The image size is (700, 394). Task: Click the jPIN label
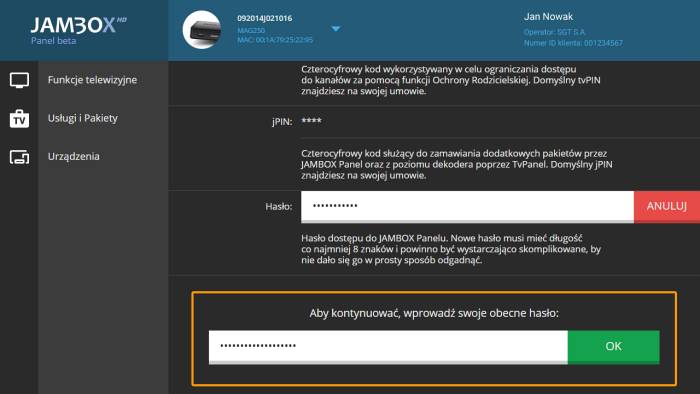coord(282,122)
